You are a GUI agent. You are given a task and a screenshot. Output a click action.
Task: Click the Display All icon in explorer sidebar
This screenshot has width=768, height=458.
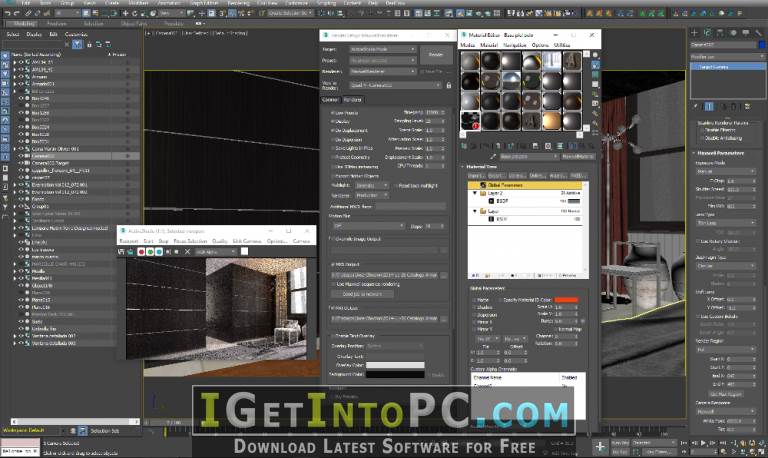click(5, 55)
